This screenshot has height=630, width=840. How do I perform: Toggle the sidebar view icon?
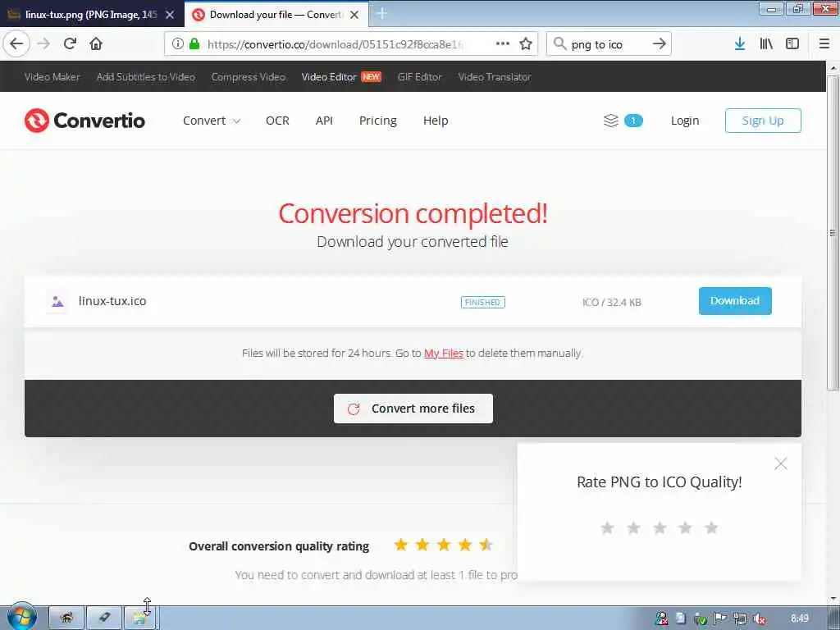point(792,44)
